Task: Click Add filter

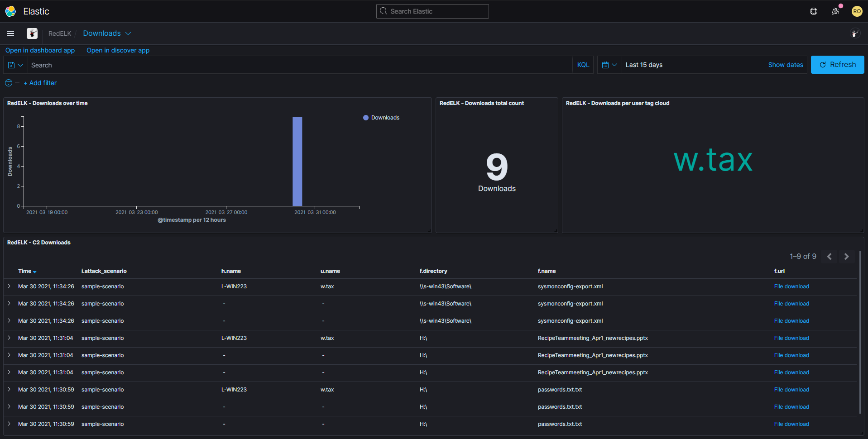Action: (x=40, y=83)
